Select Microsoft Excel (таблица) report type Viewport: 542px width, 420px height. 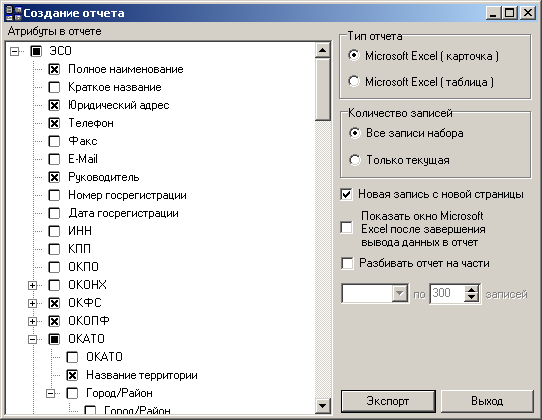pos(354,82)
